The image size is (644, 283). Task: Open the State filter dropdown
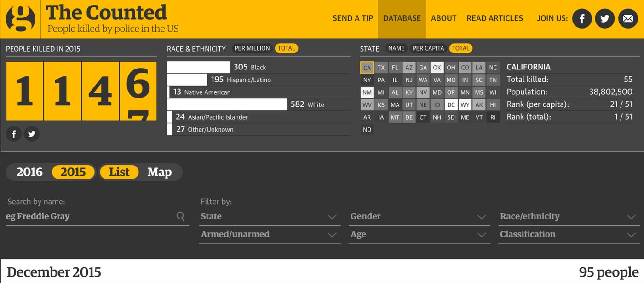click(x=270, y=216)
